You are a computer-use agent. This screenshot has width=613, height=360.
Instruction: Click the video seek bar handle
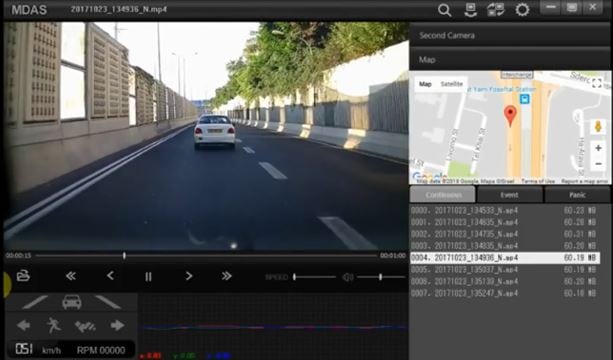[124, 256]
